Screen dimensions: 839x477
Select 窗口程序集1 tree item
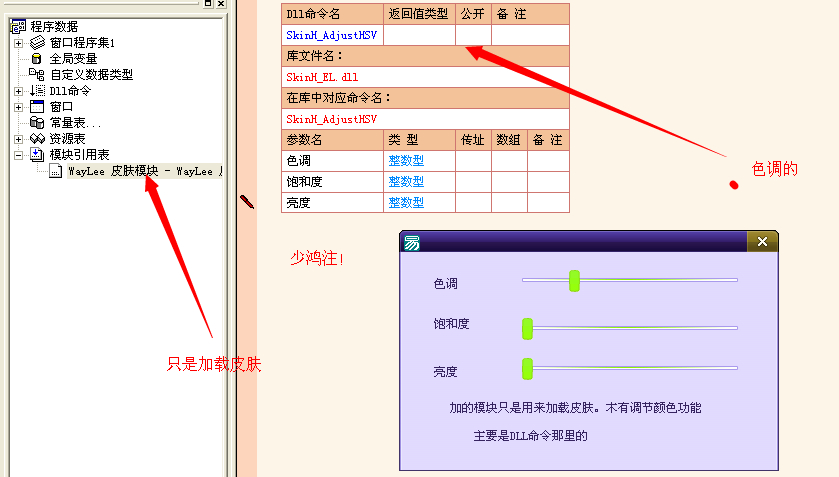tap(82, 42)
